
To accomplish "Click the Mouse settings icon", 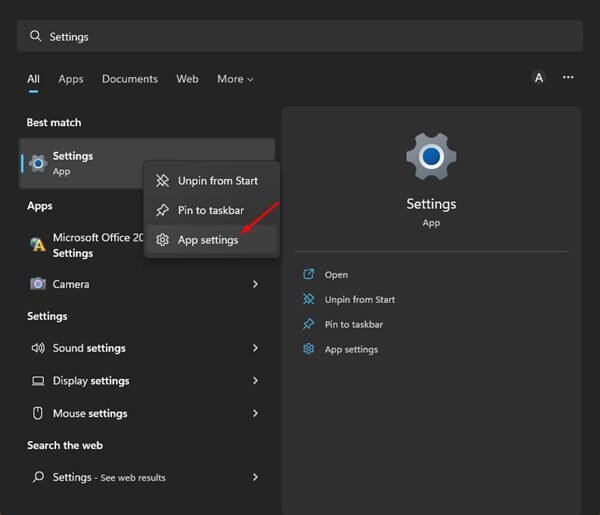I will coord(38,413).
